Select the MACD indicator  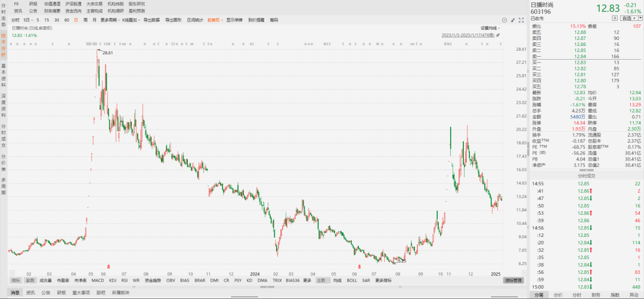[x=98, y=280]
